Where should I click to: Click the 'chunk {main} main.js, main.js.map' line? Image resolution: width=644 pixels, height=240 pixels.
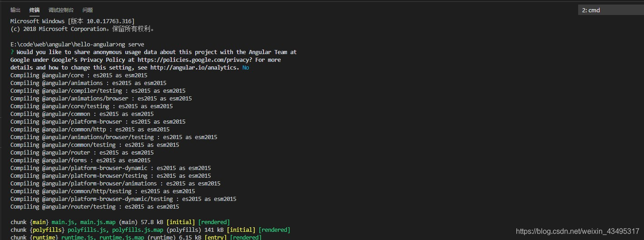coord(120,222)
